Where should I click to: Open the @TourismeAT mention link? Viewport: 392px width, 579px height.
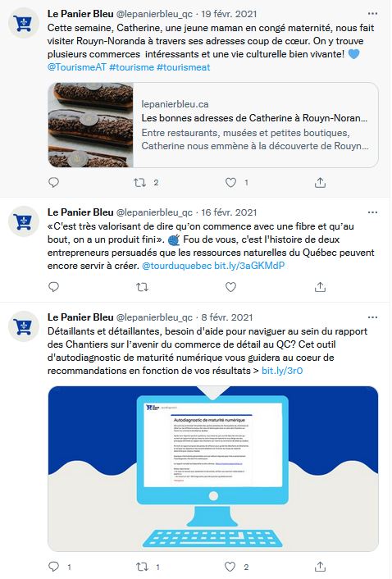tap(77, 67)
